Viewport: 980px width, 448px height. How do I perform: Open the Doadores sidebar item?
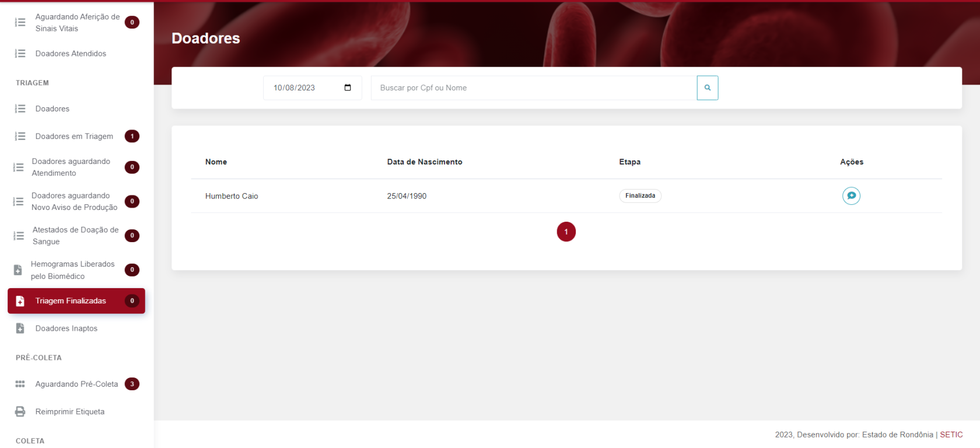76,108
